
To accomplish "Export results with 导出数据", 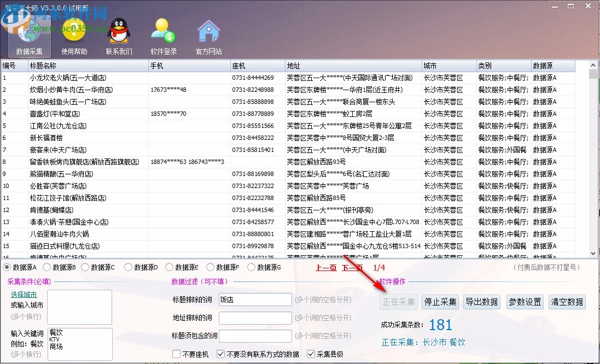I will coord(481,301).
